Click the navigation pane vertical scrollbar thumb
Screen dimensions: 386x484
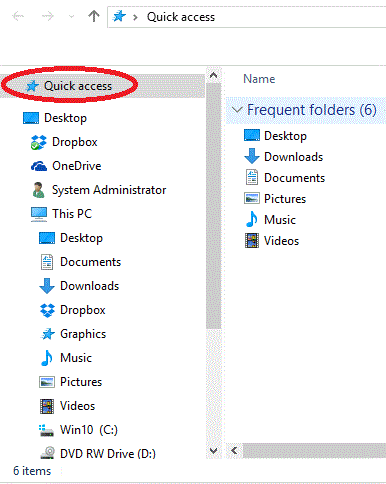214,206
